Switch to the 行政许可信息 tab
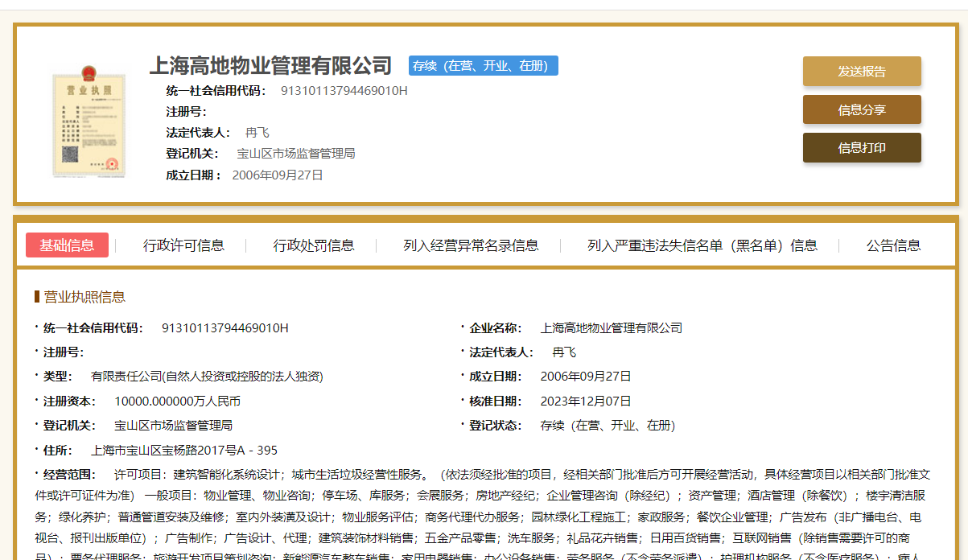 [183, 245]
